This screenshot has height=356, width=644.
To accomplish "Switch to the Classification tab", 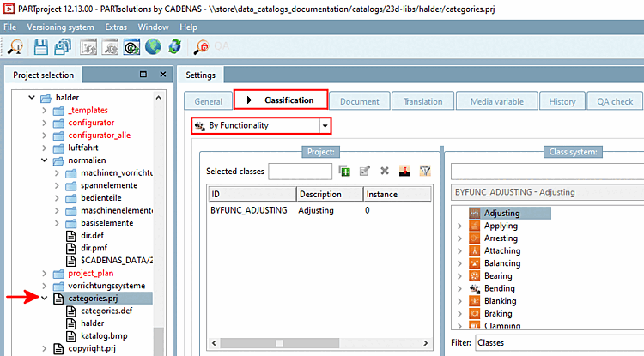I will pyautogui.click(x=281, y=100).
